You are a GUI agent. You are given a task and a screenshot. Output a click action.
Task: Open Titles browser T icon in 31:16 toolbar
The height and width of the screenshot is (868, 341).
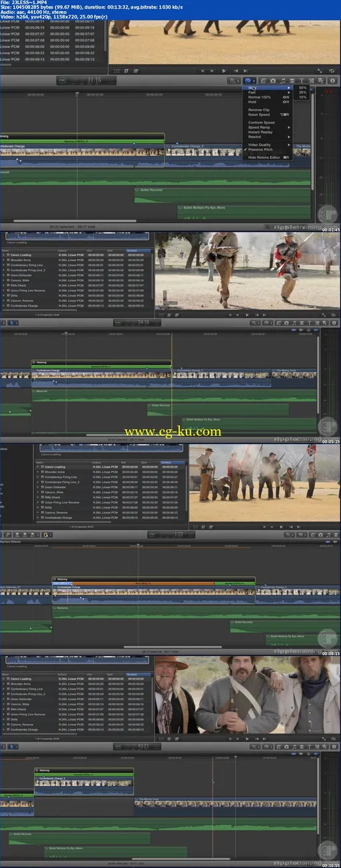[302, 81]
